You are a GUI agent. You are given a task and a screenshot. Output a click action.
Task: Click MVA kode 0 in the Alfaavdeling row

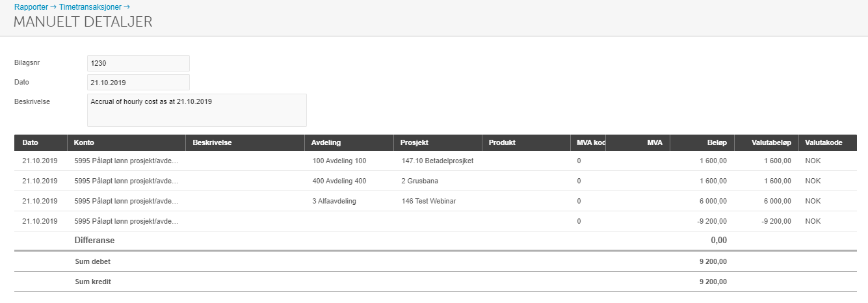(579, 201)
